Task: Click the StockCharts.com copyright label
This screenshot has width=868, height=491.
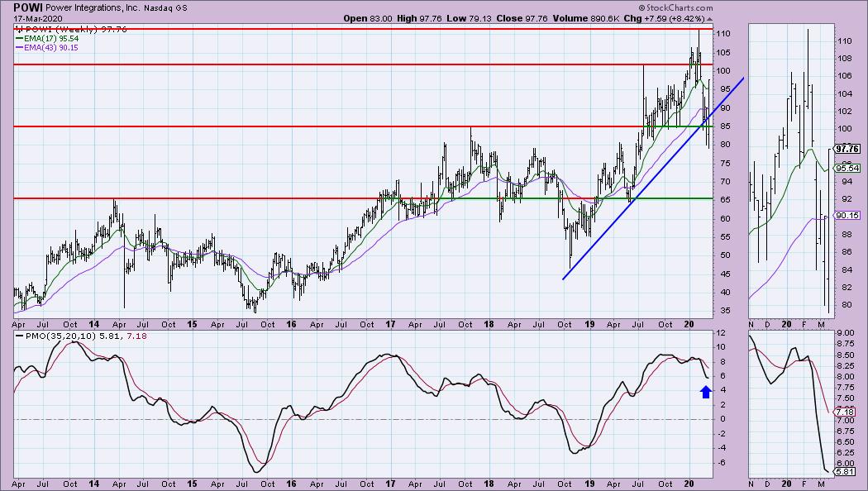Action: [x=675, y=8]
